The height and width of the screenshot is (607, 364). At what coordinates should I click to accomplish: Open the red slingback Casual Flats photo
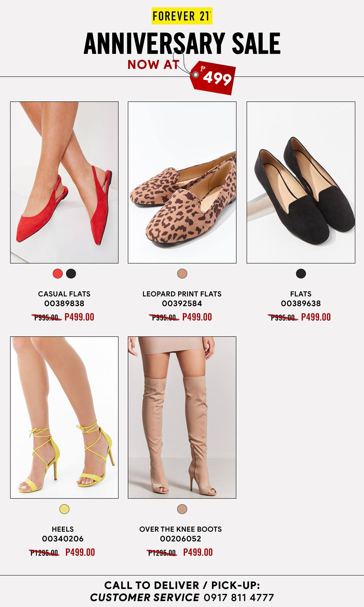coord(64,182)
